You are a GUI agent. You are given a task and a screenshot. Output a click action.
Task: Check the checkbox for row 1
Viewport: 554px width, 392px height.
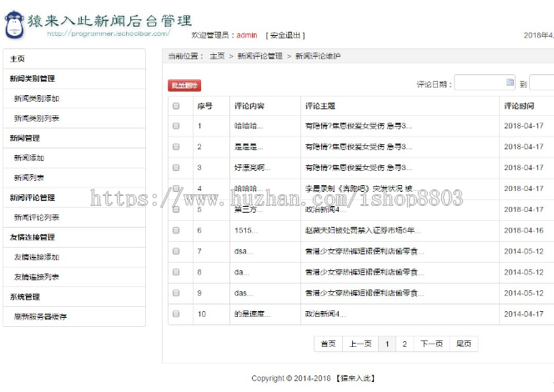coord(176,126)
